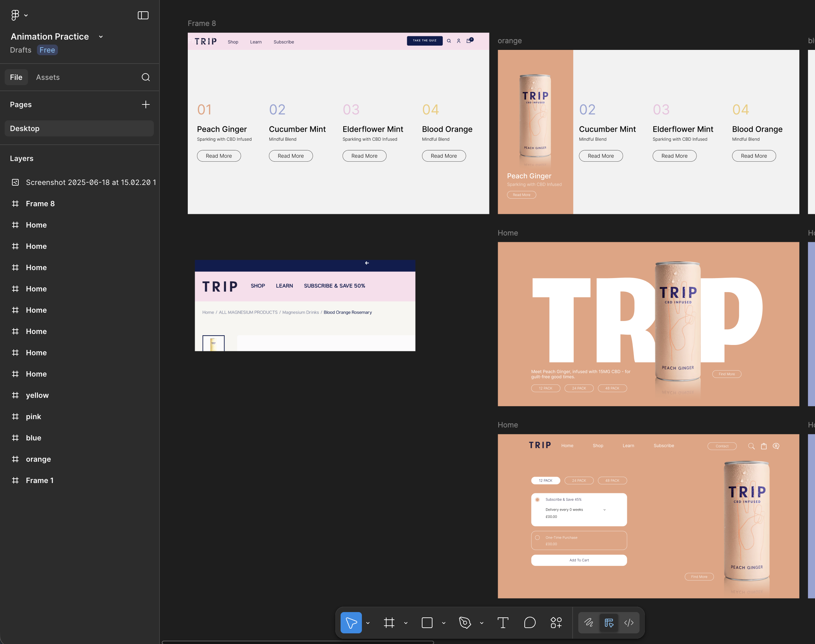815x644 pixels.
Task: Open the Animation Practice file name dropdown
Action: [100, 37]
